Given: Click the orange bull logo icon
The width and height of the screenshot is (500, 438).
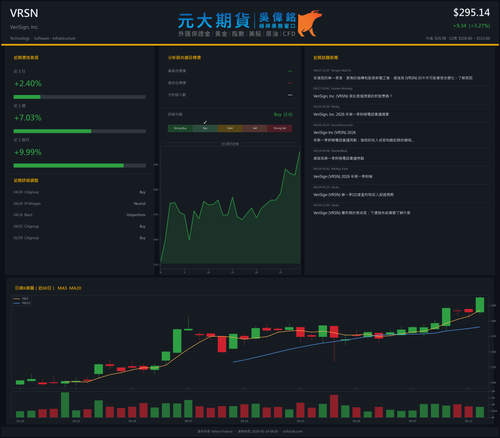Looking at the screenshot, I should (x=310, y=23).
